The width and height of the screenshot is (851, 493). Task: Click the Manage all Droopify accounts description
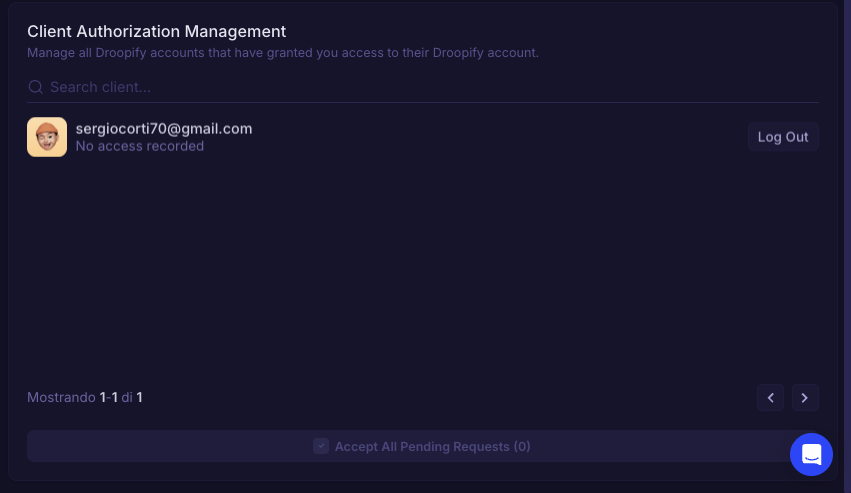(283, 52)
